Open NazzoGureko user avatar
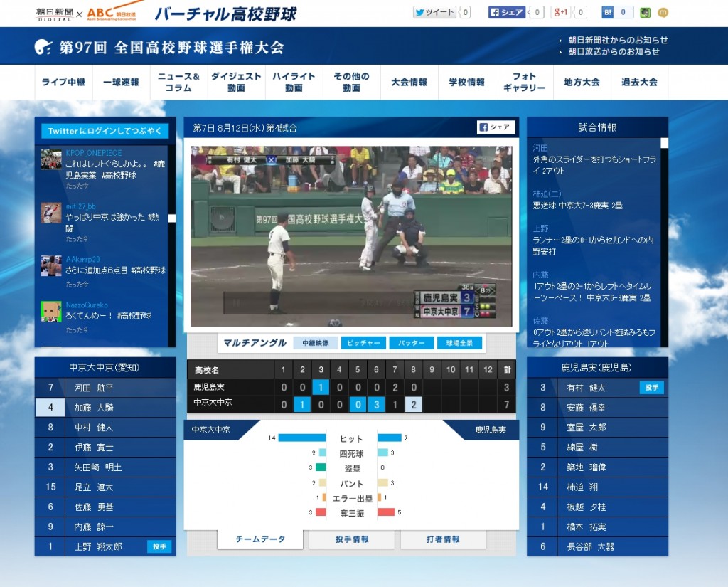Image resolution: width=728 pixels, height=587 pixels. [x=51, y=312]
